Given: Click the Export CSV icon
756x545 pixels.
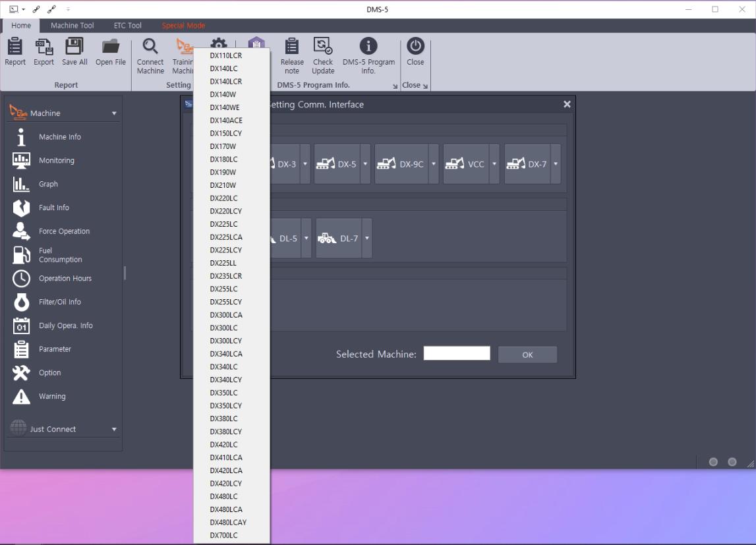Looking at the screenshot, I should (x=44, y=47).
